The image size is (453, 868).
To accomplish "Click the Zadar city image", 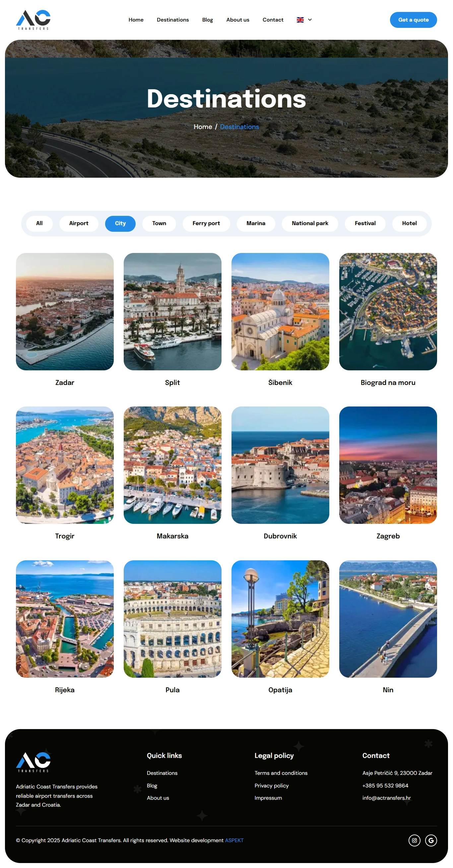I will pyautogui.click(x=65, y=311).
